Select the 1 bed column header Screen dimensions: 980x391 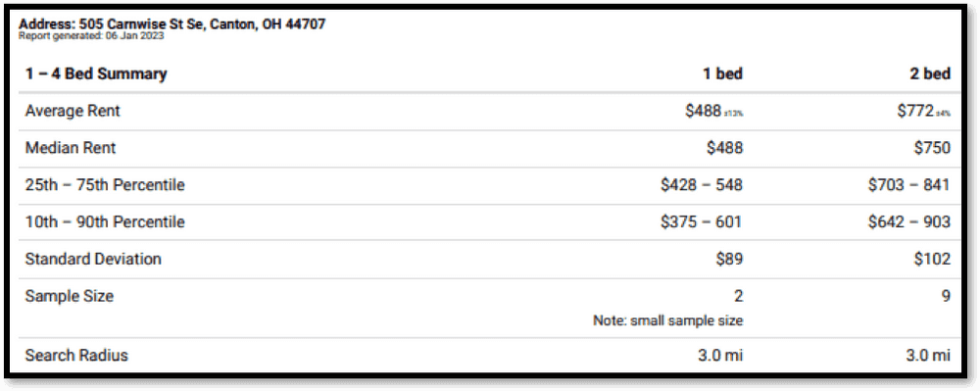722,73
